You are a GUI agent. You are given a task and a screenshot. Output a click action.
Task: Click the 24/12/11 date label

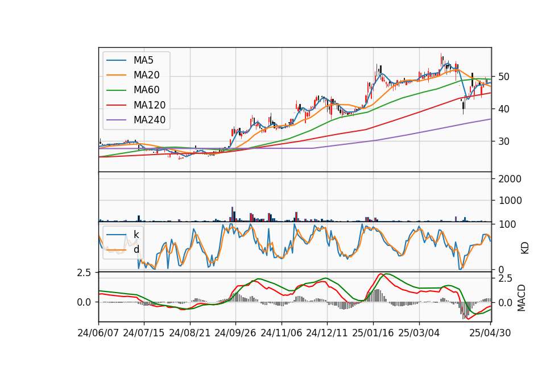[327, 333]
